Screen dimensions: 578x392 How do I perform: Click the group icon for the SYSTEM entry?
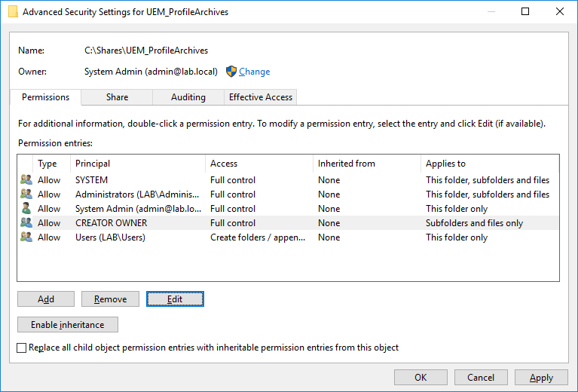26,180
